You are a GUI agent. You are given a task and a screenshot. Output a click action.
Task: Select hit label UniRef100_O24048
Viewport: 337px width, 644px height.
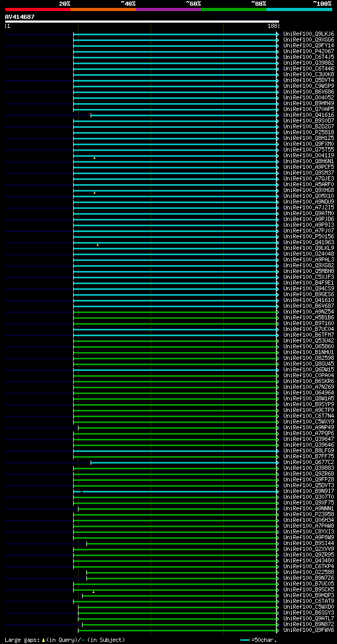click(x=309, y=254)
